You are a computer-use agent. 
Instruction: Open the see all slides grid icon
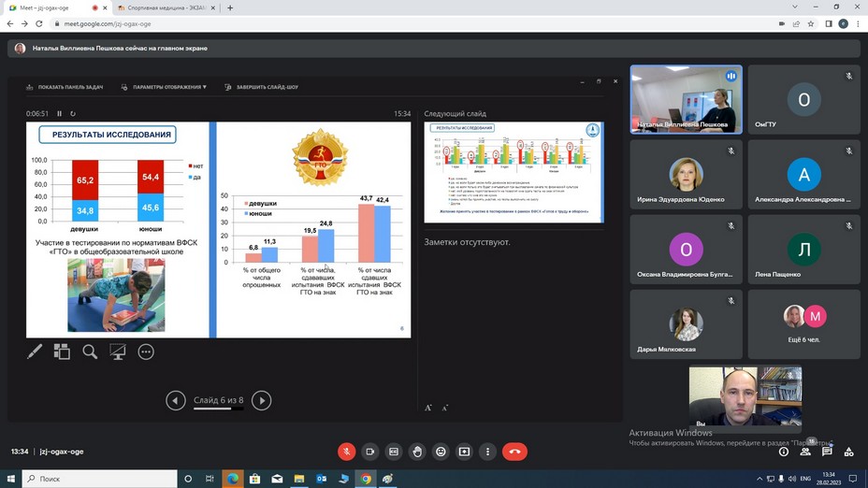pos(62,352)
